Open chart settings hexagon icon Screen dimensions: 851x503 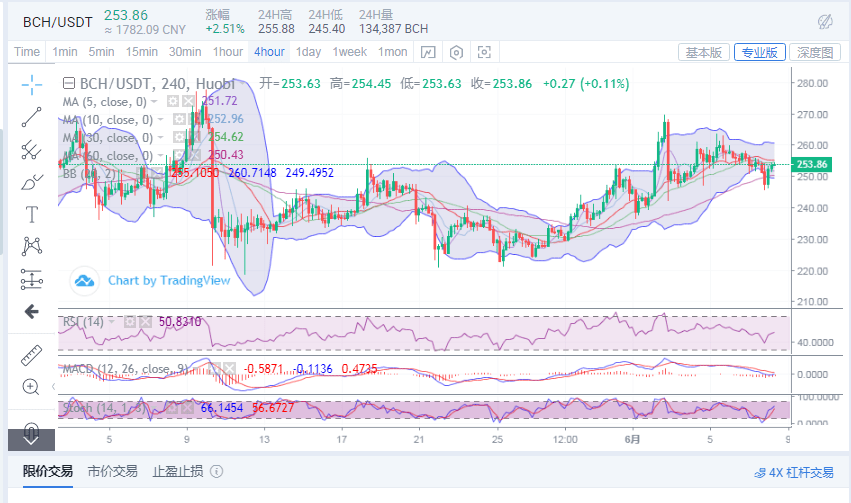click(x=457, y=52)
